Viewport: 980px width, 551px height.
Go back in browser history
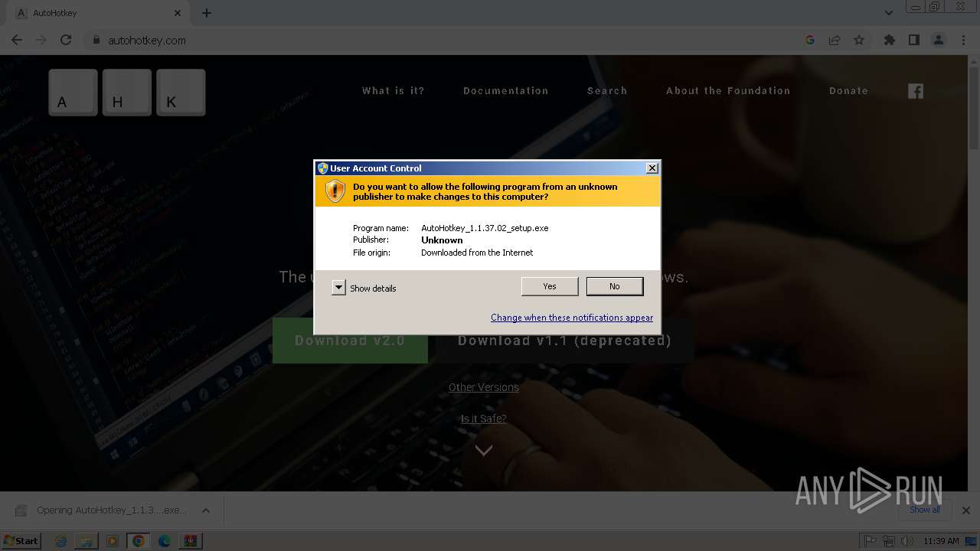[x=17, y=40]
